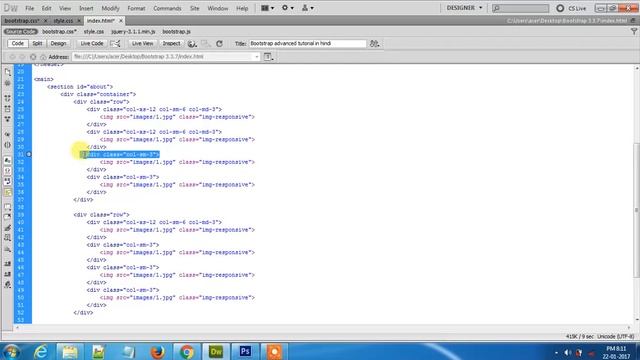Open related file bootstrap.js

176,31
